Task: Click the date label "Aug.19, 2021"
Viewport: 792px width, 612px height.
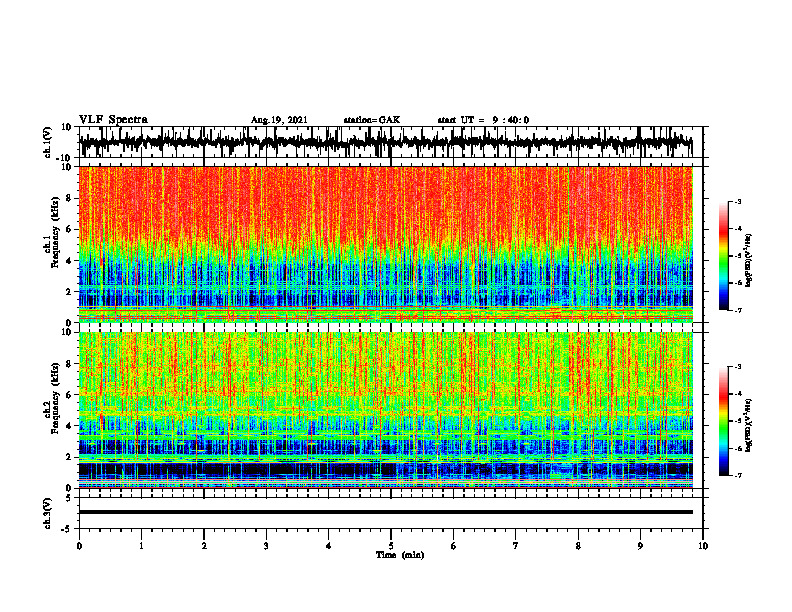Action: [x=279, y=120]
